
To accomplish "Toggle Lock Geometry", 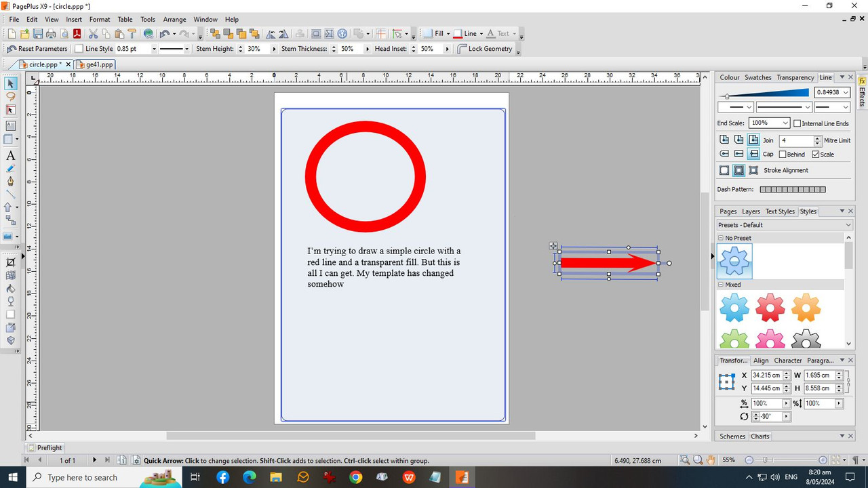I will point(485,49).
